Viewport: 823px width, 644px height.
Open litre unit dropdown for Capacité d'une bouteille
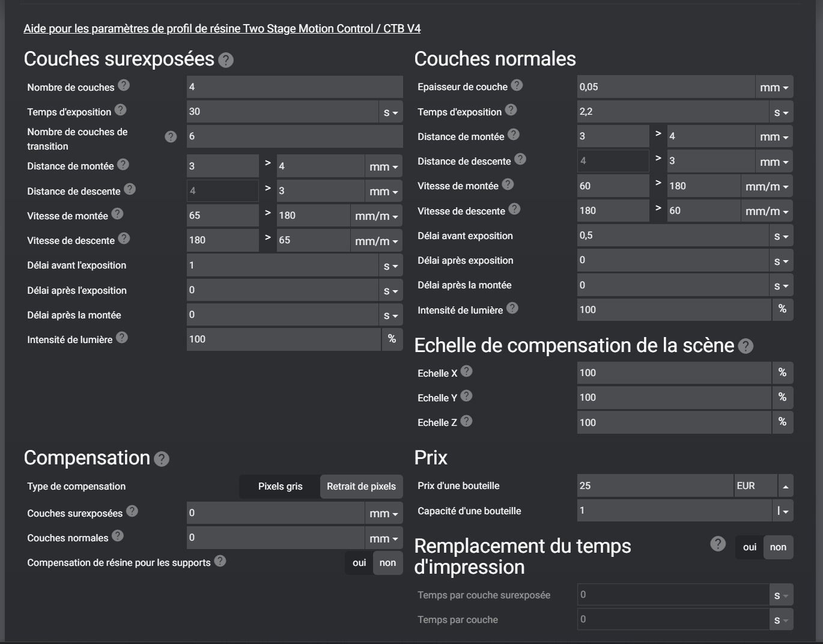pos(783,511)
